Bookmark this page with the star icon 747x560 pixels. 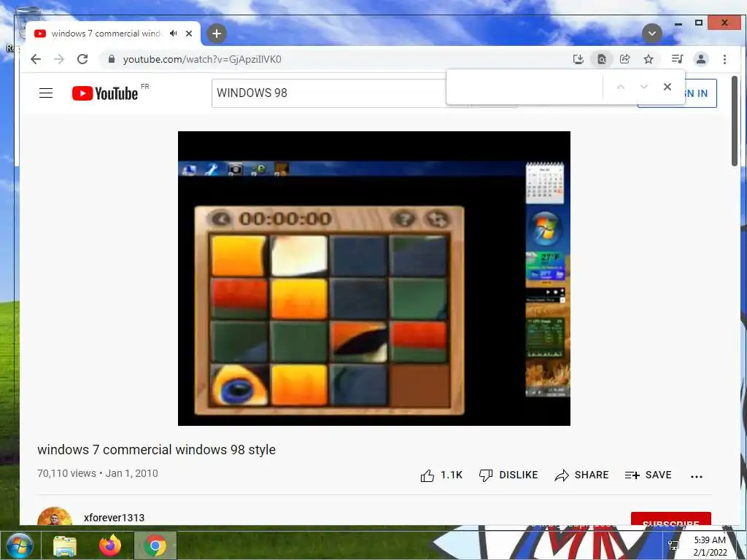coord(649,59)
